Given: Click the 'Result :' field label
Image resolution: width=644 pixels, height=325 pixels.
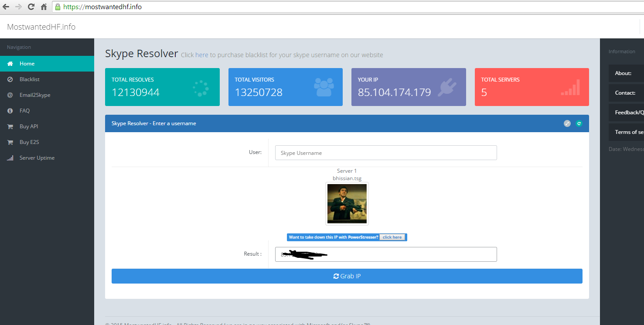Looking at the screenshot, I should click(x=252, y=254).
